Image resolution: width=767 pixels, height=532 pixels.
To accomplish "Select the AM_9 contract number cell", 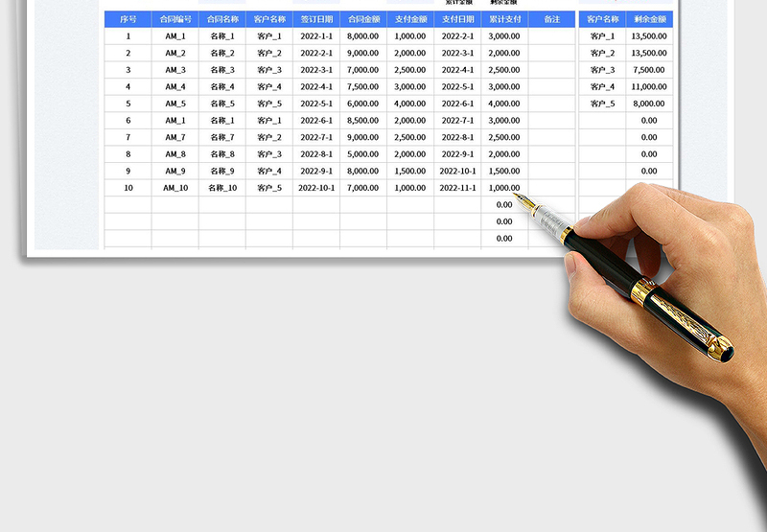I will (x=175, y=171).
